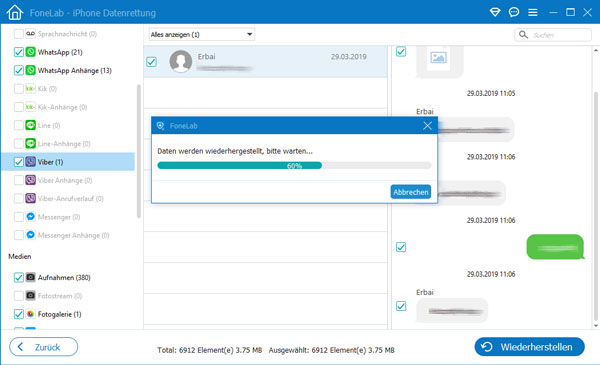
Task: Click the Sprachnachricht voicemail icon
Action: click(31, 34)
